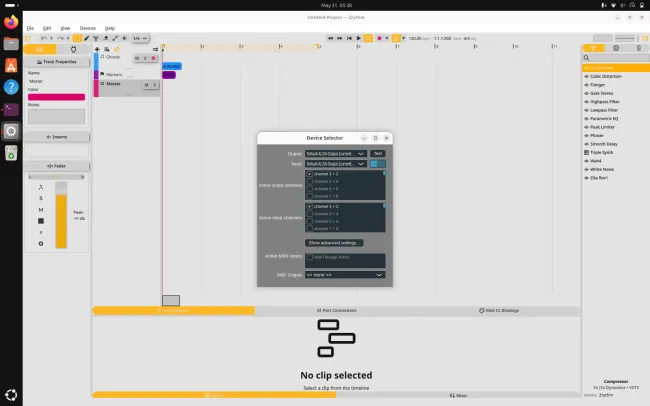Click the orange fader level bar
650x406 pixels.
coord(61,221)
